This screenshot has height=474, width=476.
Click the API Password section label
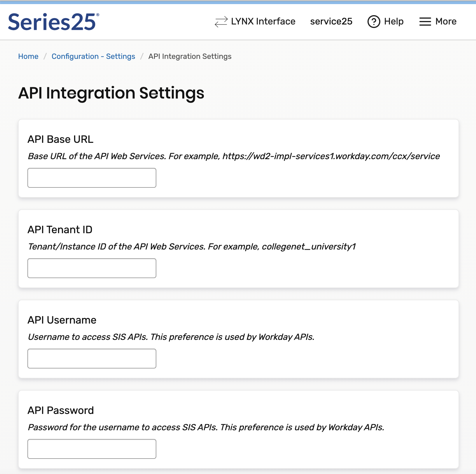[61, 410]
